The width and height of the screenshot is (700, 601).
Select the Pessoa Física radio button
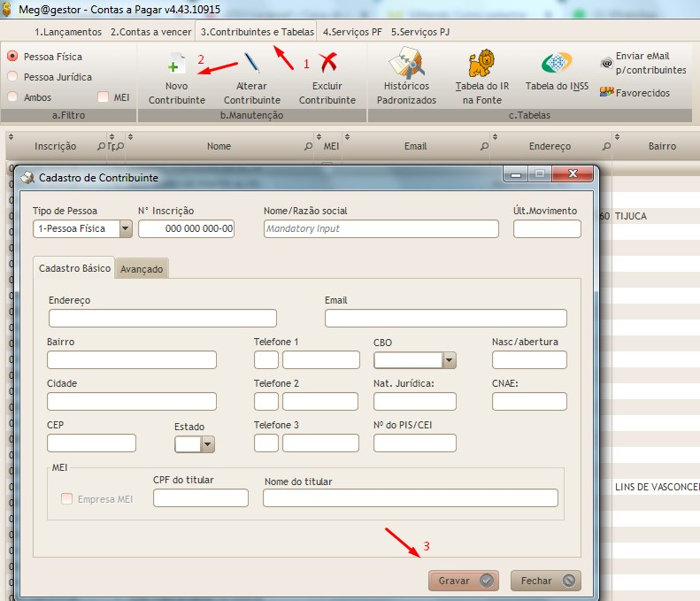12,56
